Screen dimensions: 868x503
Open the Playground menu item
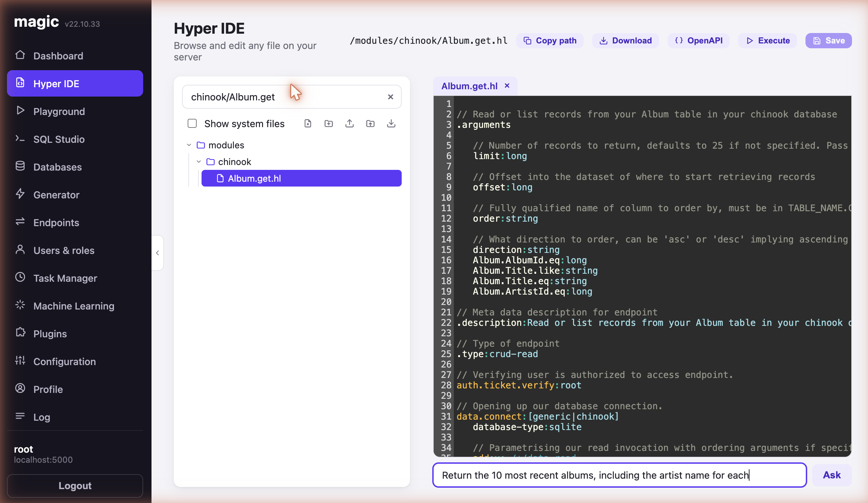pyautogui.click(x=75, y=111)
